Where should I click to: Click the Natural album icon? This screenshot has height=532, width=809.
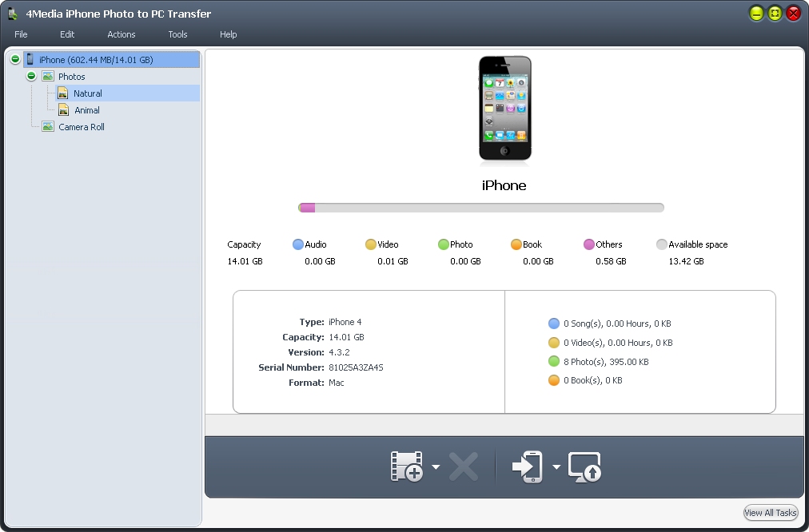click(63, 93)
